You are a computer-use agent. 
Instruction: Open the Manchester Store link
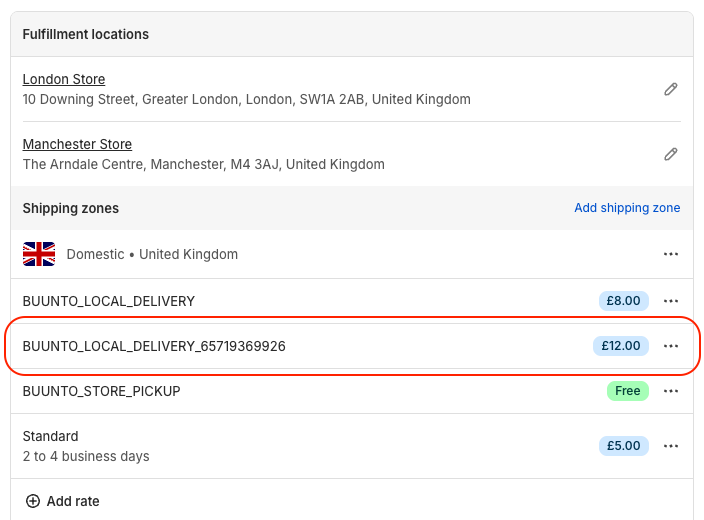(x=77, y=144)
